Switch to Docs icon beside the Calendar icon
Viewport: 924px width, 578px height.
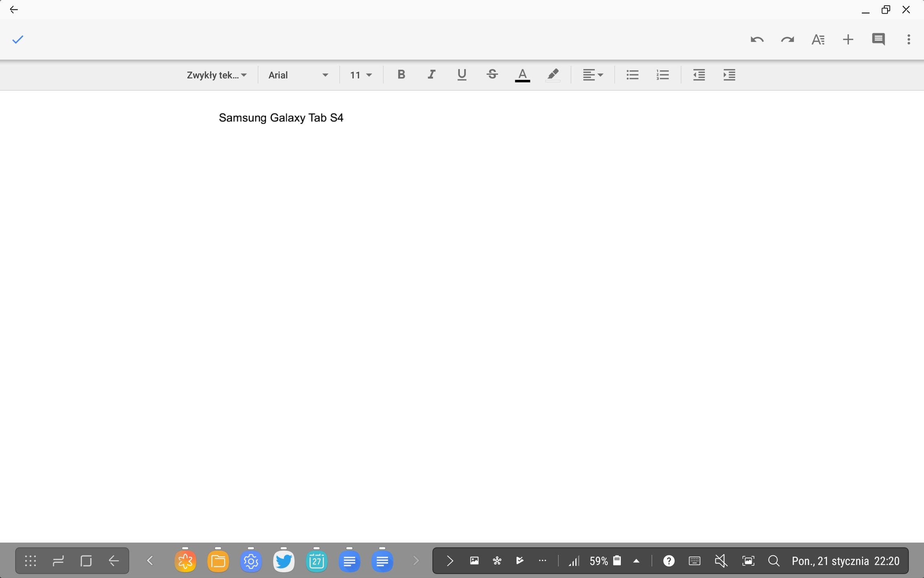[x=350, y=561]
